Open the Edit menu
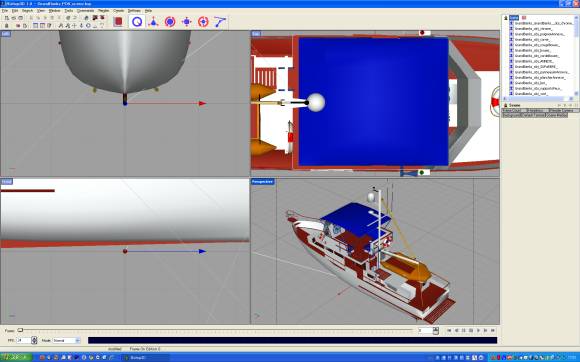This screenshot has width=580, height=362. point(15,11)
